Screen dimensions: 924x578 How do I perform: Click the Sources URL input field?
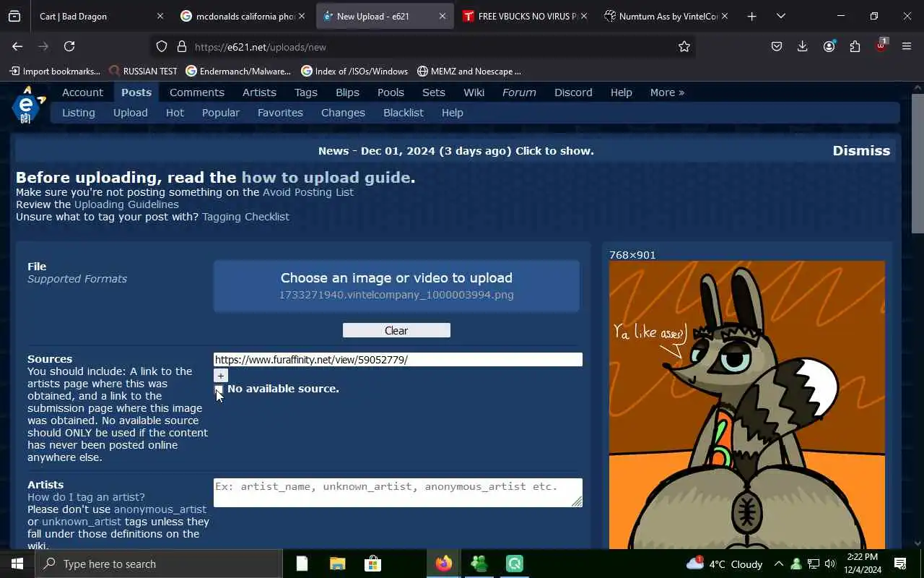tap(398, 360)
